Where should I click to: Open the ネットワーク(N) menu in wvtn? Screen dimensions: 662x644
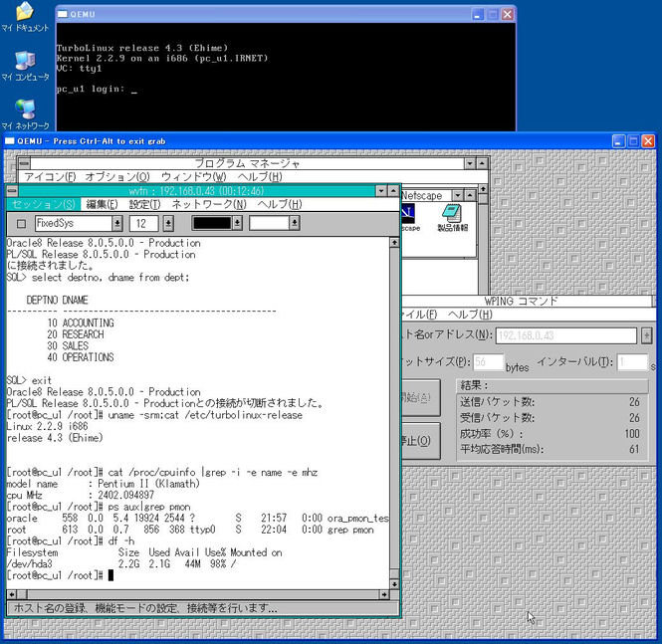(x=209, y=205)
